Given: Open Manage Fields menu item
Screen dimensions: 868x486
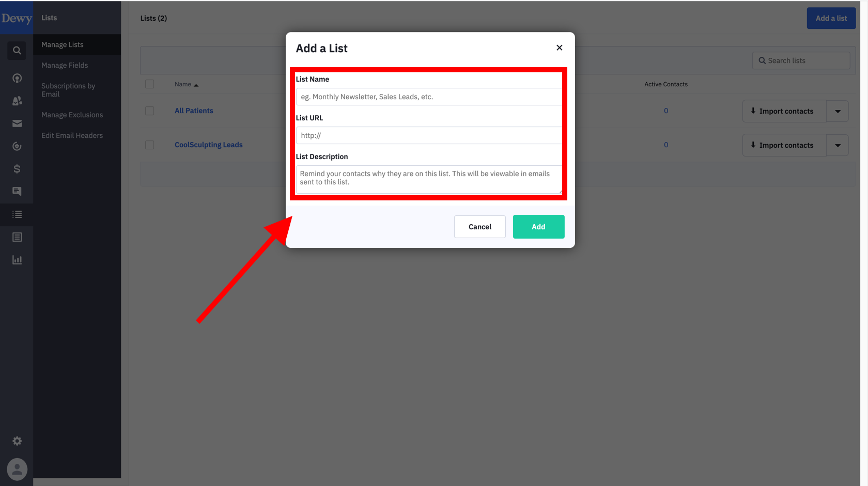Looking at the screenshot, I should [65, 65].
